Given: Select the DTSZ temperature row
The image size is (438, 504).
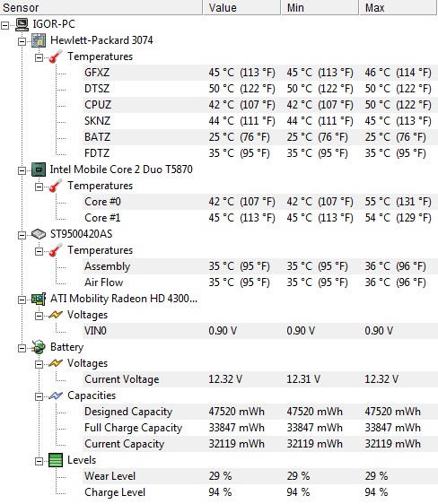Looking at the screenshot, I should pyautogui.click(x=260, y=89).
